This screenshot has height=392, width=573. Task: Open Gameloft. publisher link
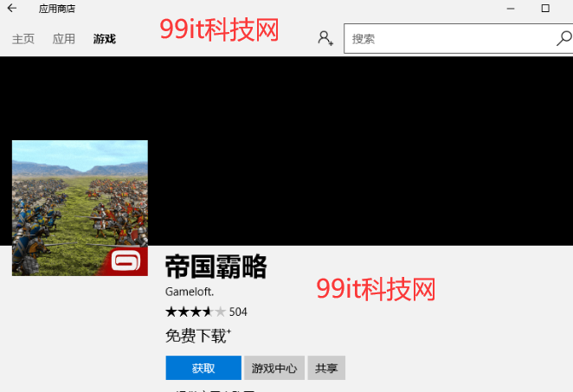click(x=190, y=292)
